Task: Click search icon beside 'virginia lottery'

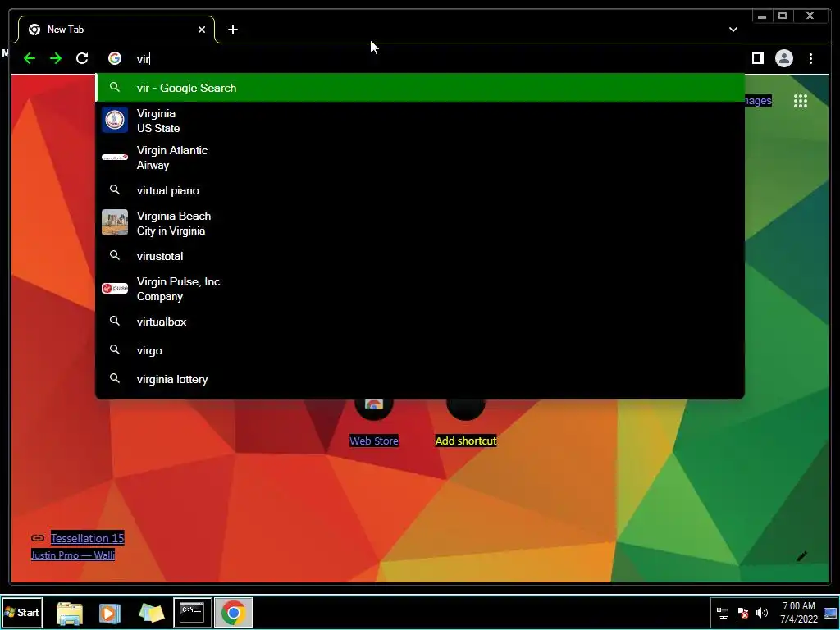Action: tap(115, 378)
